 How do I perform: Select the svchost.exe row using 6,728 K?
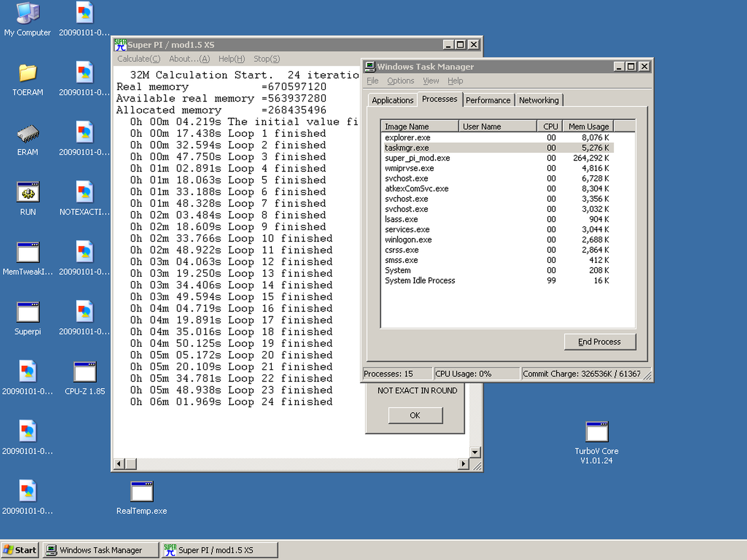coord(498,178)
